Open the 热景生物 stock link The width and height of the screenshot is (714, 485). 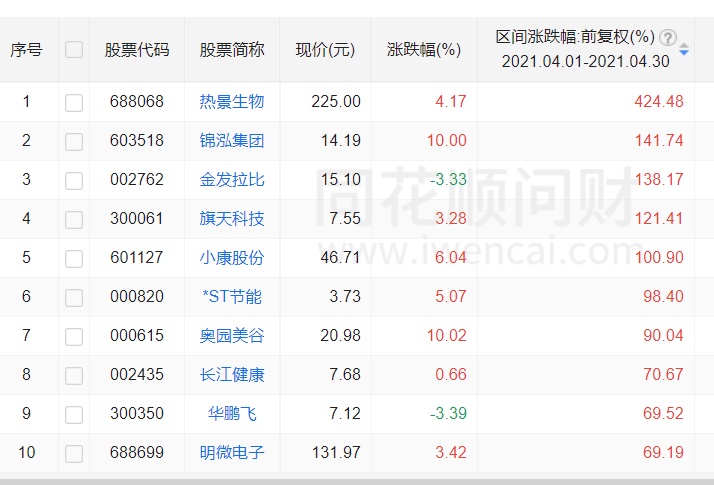click(x=232, y=102)
